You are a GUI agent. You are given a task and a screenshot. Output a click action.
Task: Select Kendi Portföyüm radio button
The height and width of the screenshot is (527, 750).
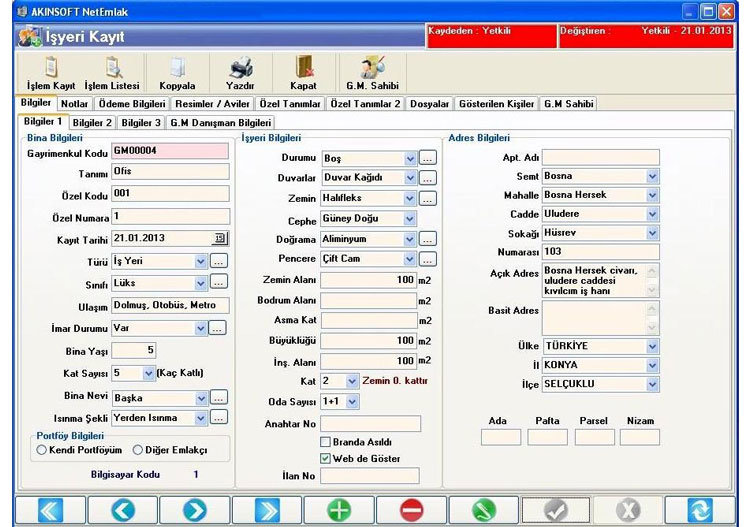tap(42, 450)
